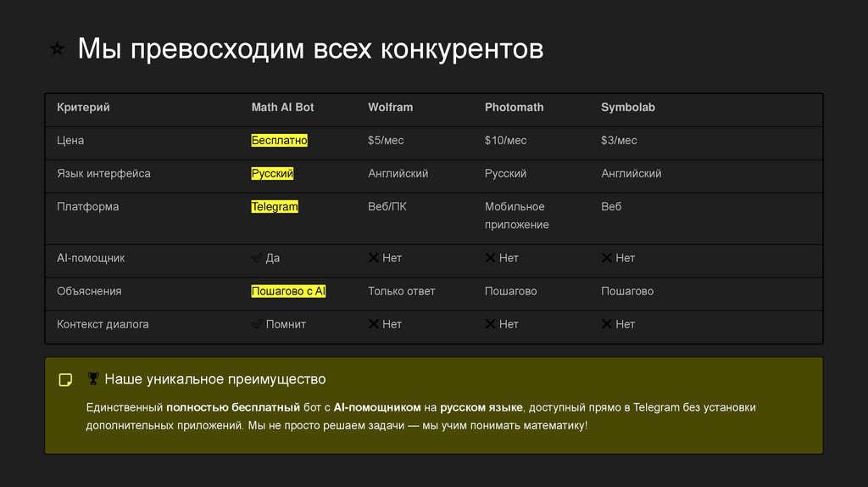
Task: Click the 'Мобильное приложение' cell
Action: tap(517, 216)
